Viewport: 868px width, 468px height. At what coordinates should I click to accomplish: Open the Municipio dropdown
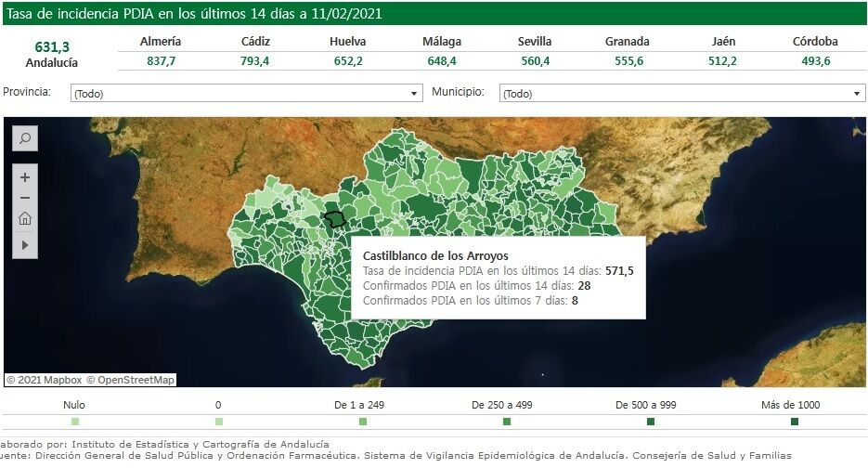(x=681, y=94)
